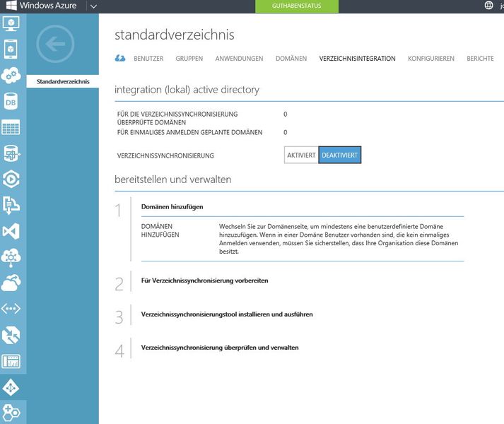
Task: Set directory sync to DEAKTIVIERT
Action: tap(340, 155)
